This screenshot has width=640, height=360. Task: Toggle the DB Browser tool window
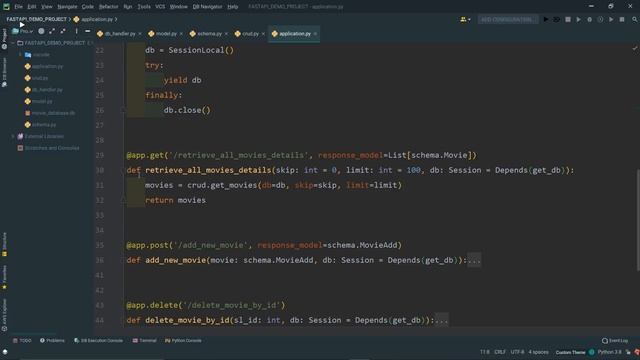[4, 72]
